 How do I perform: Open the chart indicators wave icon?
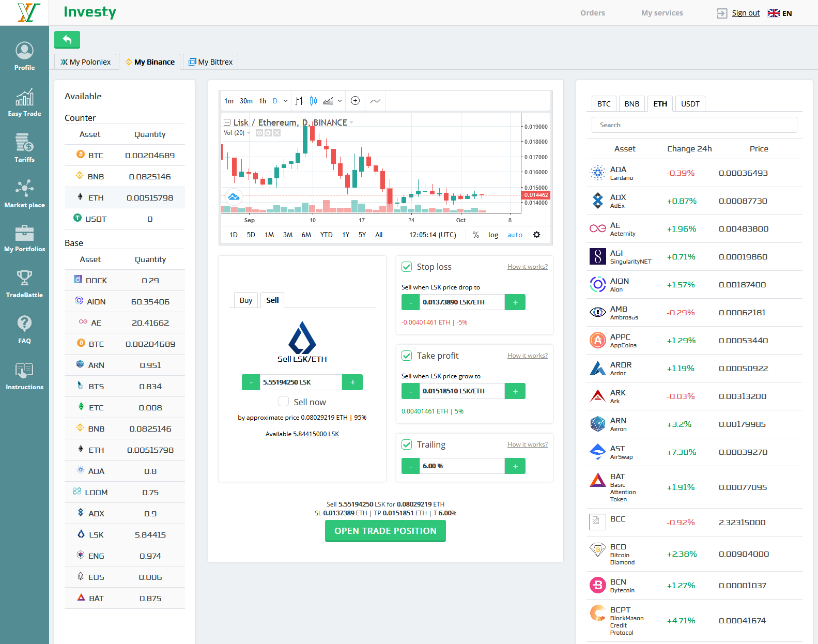[376, 101]
